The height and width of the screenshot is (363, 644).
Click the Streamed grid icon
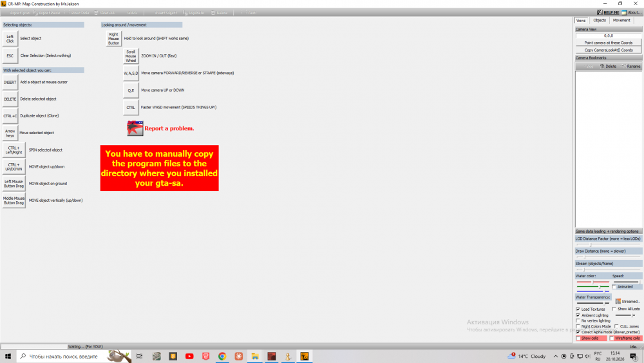[x=618, y=301]
